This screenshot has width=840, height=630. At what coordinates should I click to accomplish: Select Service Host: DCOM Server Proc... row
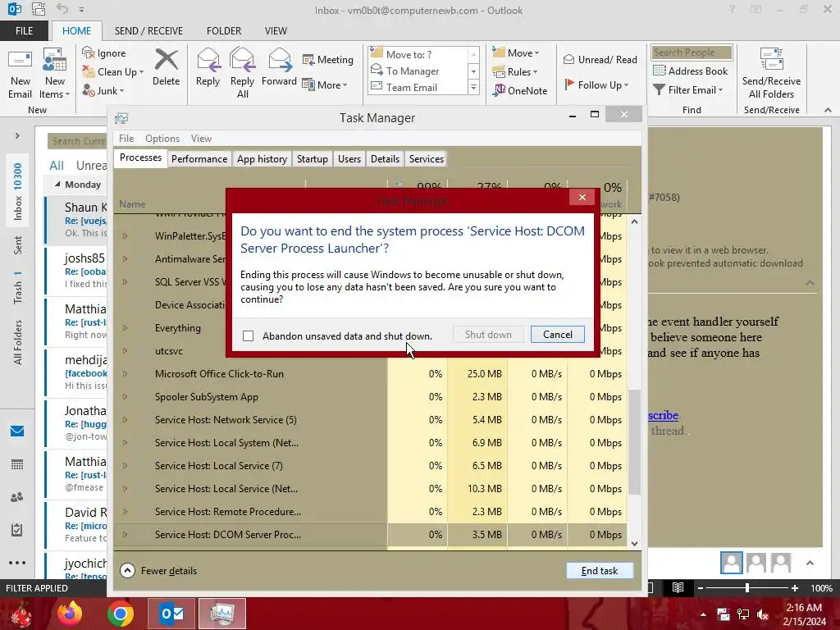pos(370,535)
